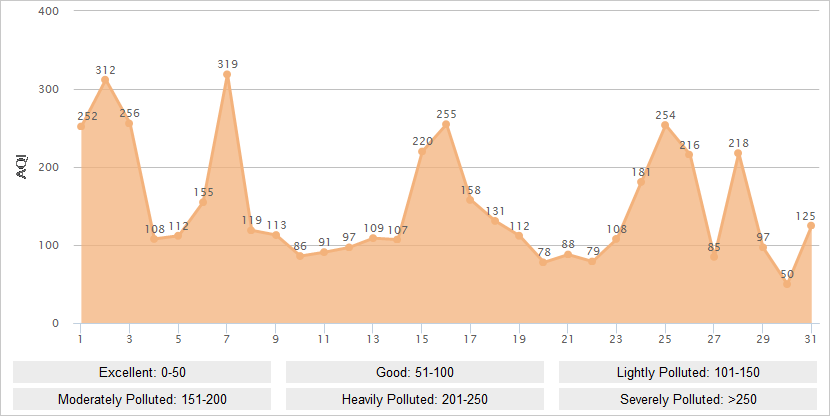Screen dimensions: 830x416
Task: Click x-axis day label 9
Action: (x=276, y=339)
